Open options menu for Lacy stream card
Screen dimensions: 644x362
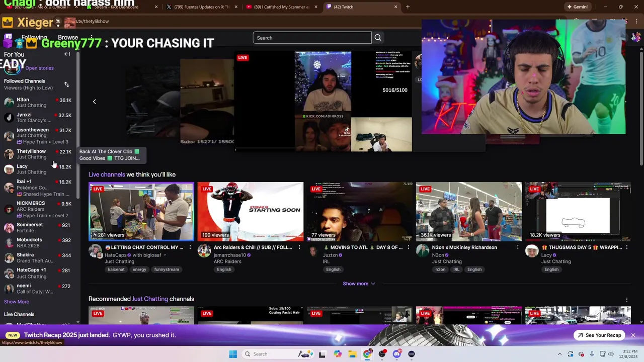(x=627, y=247)
